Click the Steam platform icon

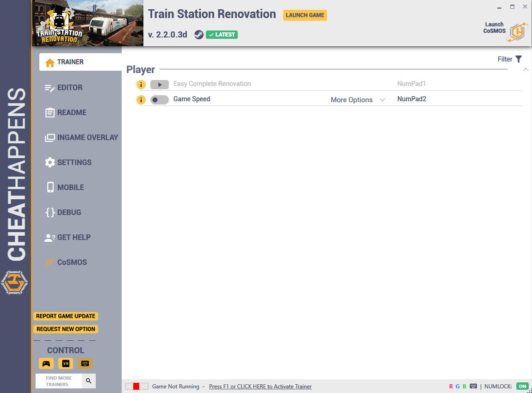199,35
